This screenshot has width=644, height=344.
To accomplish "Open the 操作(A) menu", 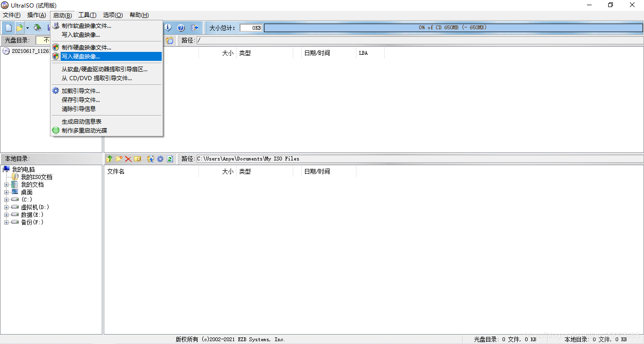I will (37, 15).
